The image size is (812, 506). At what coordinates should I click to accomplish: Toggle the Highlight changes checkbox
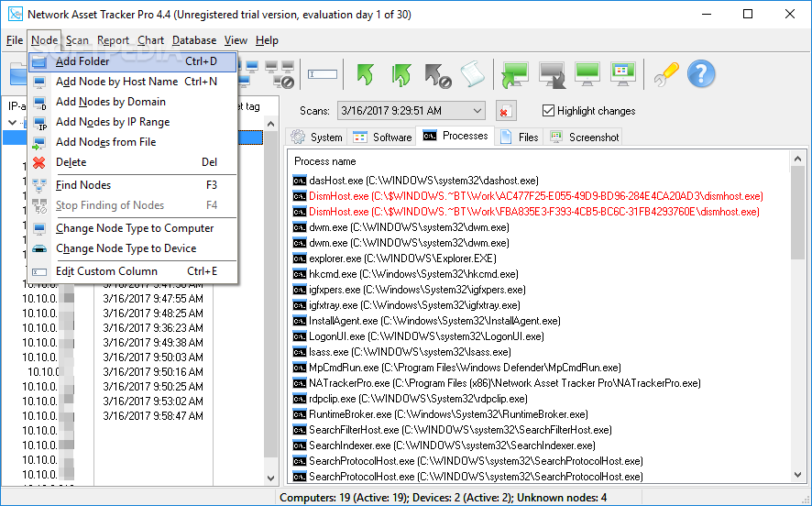[x=548, y=110]
